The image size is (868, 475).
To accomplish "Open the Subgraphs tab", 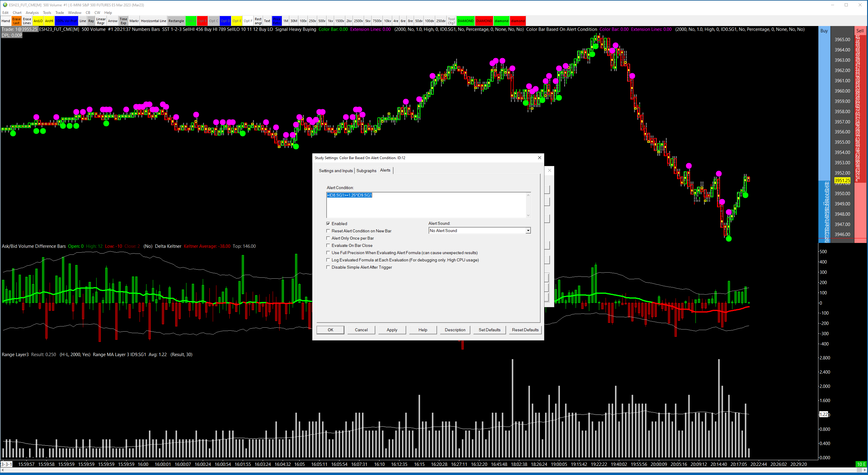I will tap(366, 171).
